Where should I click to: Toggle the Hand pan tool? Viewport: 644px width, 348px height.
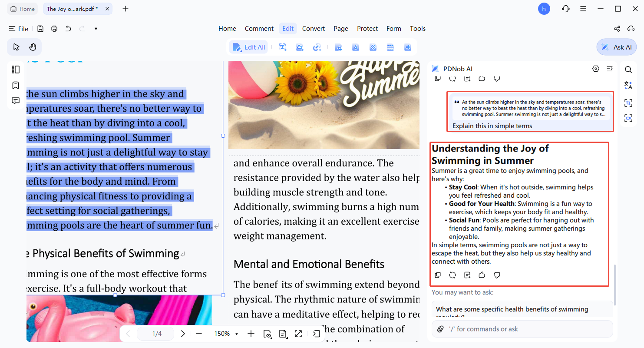click(33, 47)
